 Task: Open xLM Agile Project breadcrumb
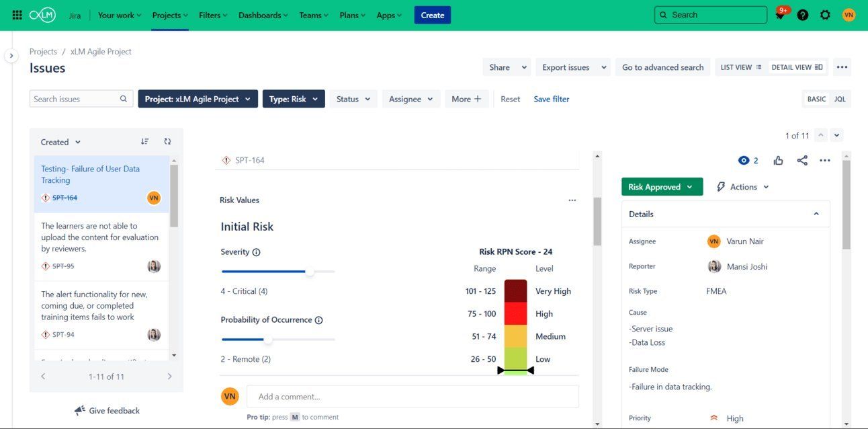(x=101, y=51)
